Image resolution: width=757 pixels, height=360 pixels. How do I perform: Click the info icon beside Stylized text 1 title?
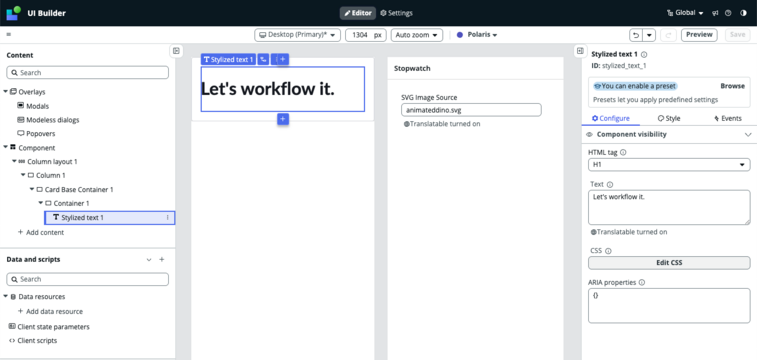pyautogui.click(x=644, y=55)
